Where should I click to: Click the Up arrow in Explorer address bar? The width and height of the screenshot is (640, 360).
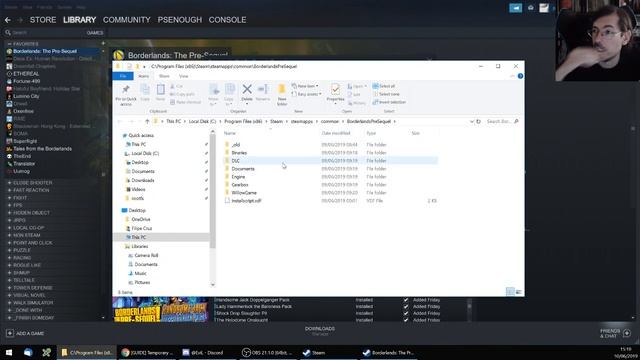[147, 121]
